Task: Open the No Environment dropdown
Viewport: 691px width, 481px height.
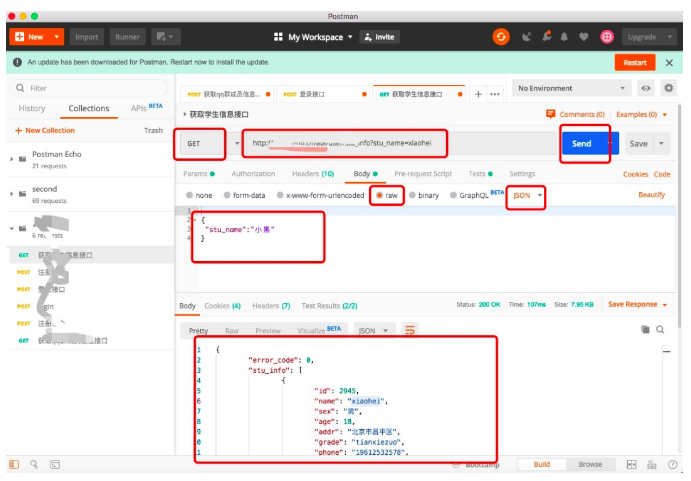Action: point(571,88)
